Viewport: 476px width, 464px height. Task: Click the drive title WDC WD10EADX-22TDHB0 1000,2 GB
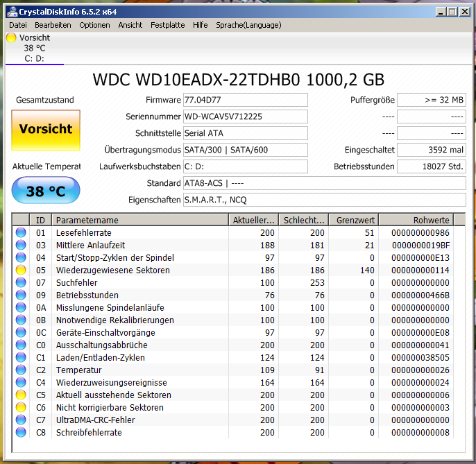click(238, 80)
